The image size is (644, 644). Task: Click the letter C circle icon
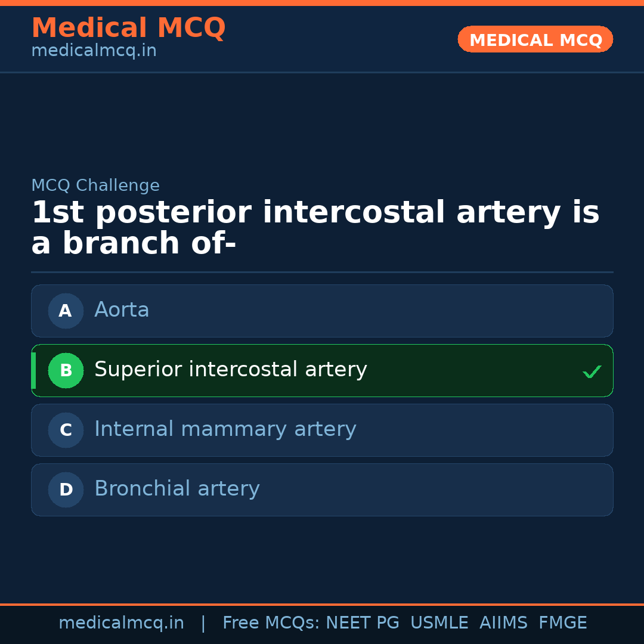[x=66, y=430]
